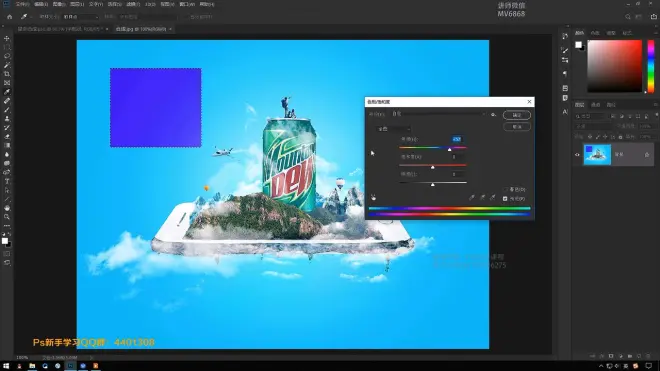Select the Move tool
Viewport: 660px width, 371px height.
7,38
